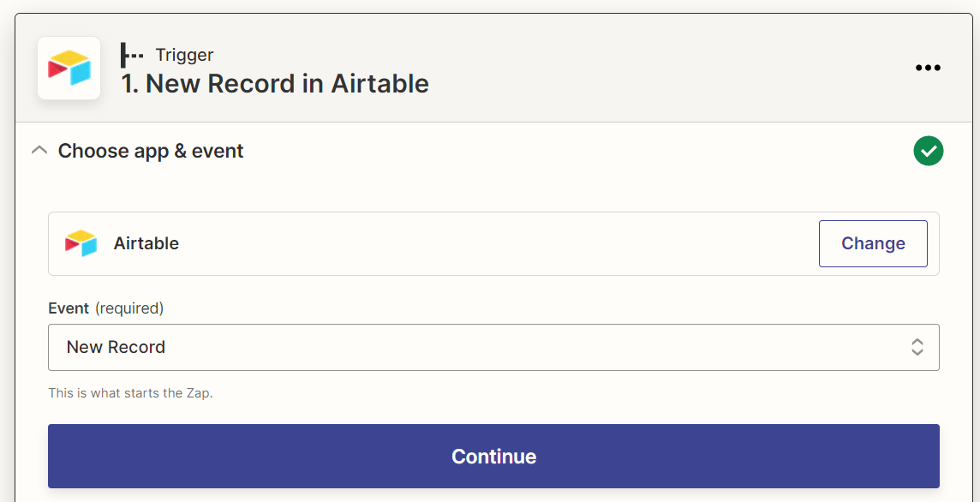Click the "(required)" indicator next to Event
The width and height of the screenshot is (980, 502).
coord(129,308)
